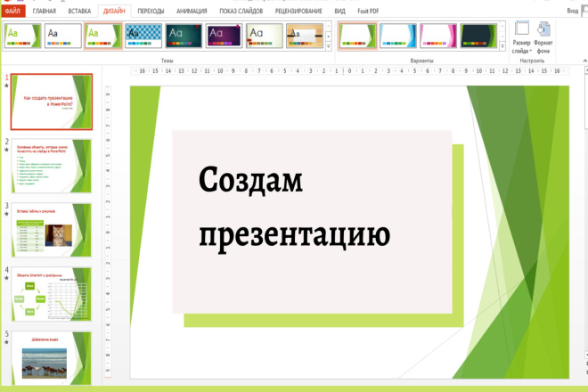Open the ВСТАВКА tab
588x392 pixels.
click(79, 11)
